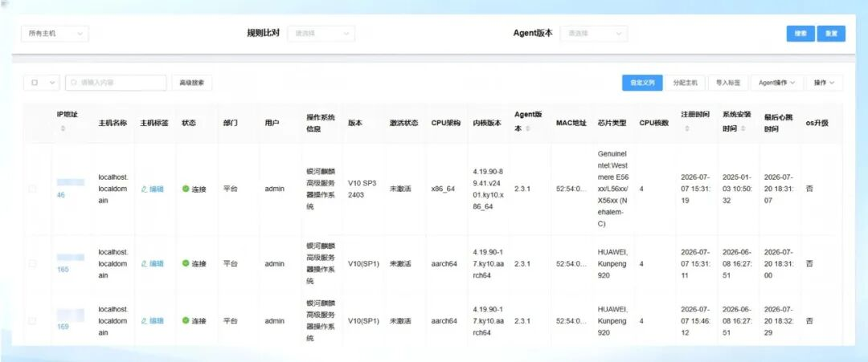The height and width of the screenshot is (362, 868).
Task: Click the 系统安装时间 column sort icon
Action: click(x=743, y=128)
